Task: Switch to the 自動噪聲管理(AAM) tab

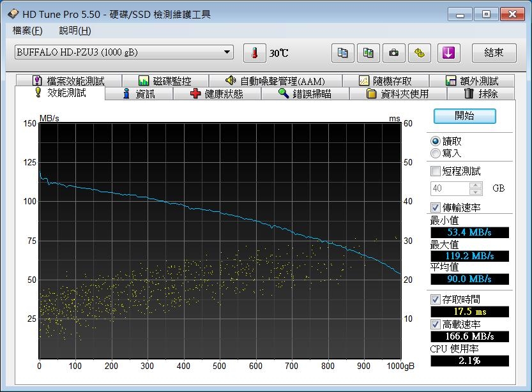Action: pyautogui.click(x=275, y=80)
